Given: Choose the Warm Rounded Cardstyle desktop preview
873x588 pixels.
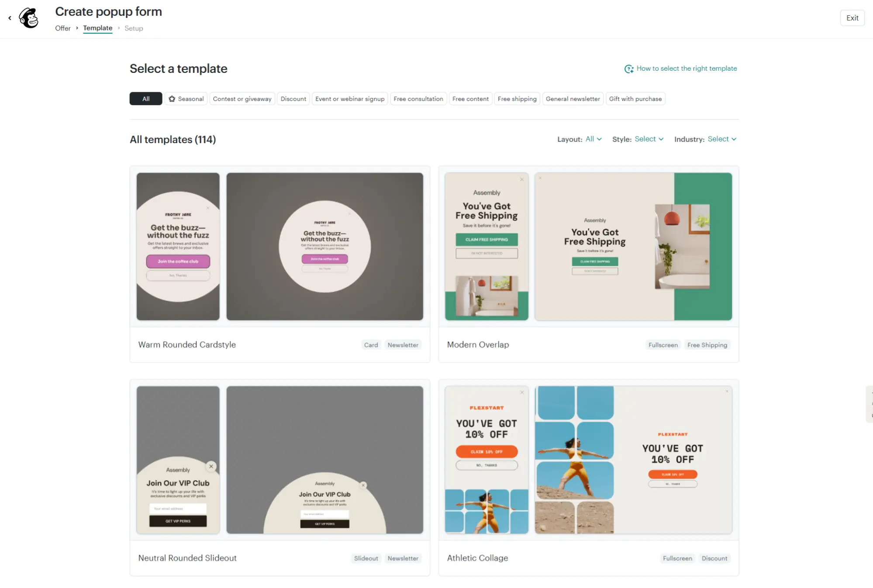Looking at the screenshot, I should tap(324, 247).
